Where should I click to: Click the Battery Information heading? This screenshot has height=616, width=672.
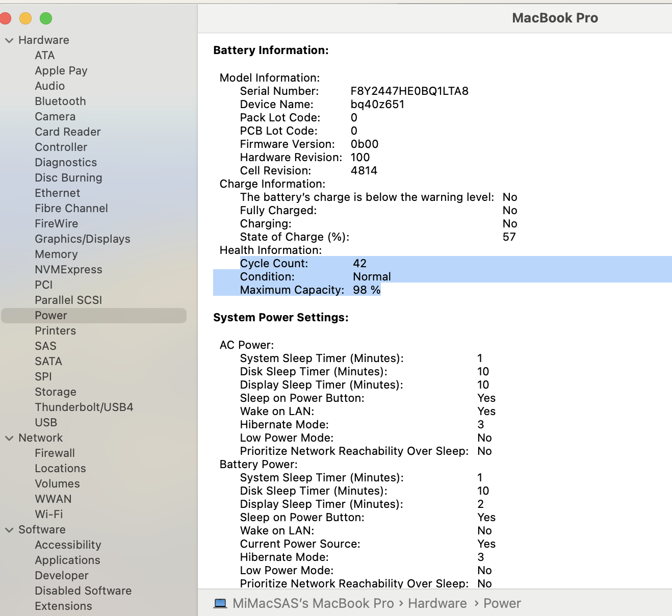click(x=271, y=50)
